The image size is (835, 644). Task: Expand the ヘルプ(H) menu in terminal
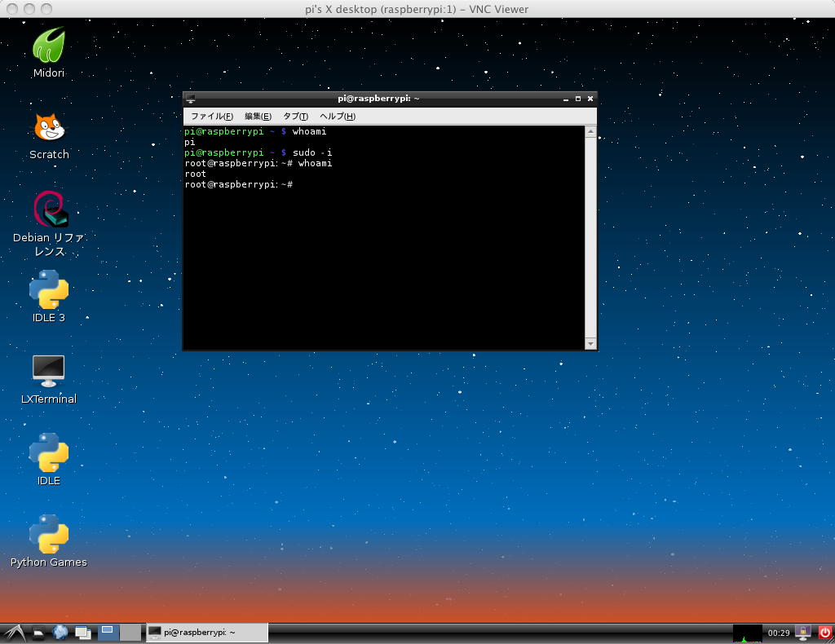[337, 117]
